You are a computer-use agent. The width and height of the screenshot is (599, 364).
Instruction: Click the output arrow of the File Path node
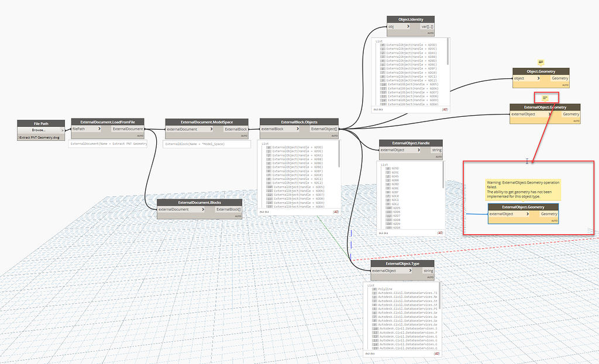tap(62, 130)
